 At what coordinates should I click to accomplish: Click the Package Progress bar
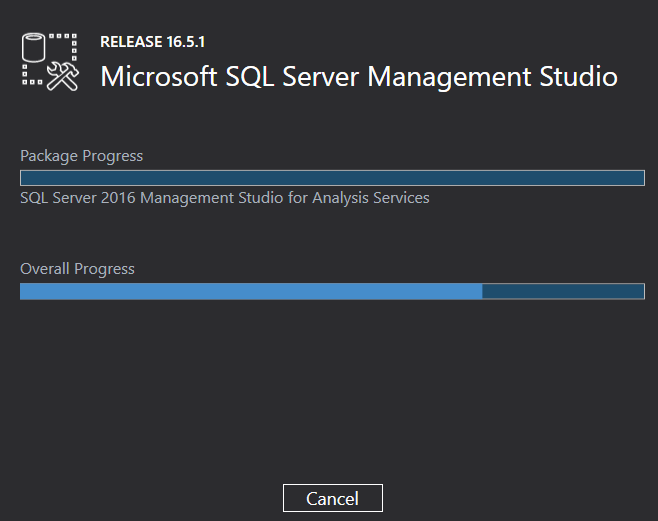point(332,178)
